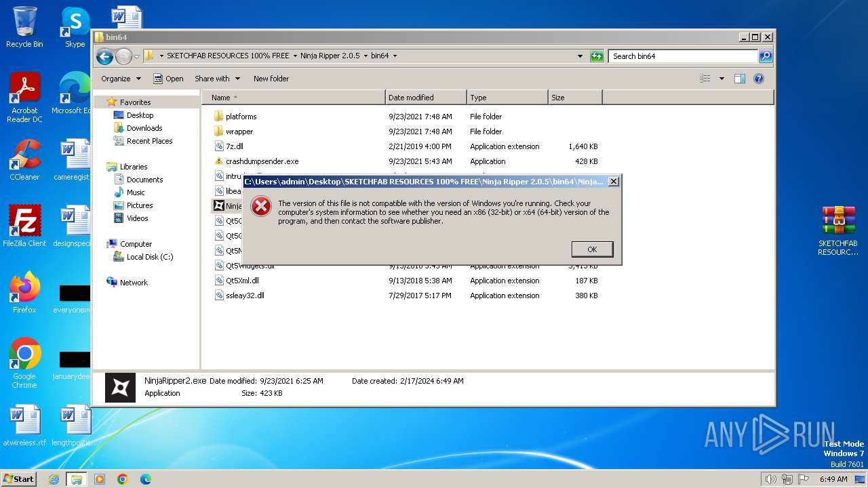Select the atwireless.rtf desktop document
The width and height of the screenshot is (868, 488).
point(24,426)
